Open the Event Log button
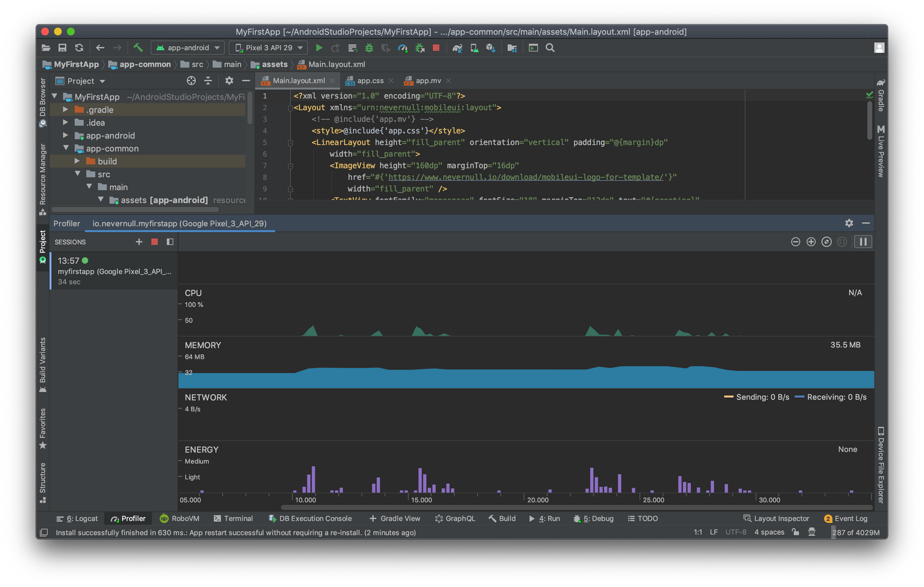This screenshot has height=587, width=924. coord(846,519)
